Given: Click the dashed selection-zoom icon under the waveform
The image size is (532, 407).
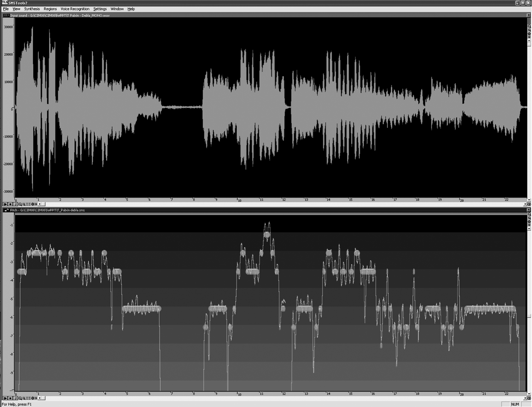Looking at the screenshot, I should point(28,204).
